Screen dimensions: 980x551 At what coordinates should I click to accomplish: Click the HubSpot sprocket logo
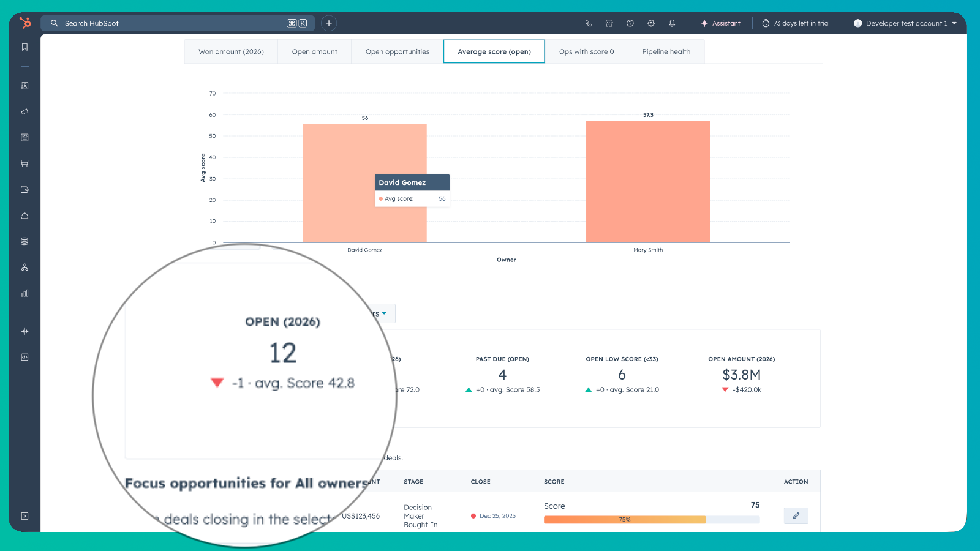[x=24, y=23]
